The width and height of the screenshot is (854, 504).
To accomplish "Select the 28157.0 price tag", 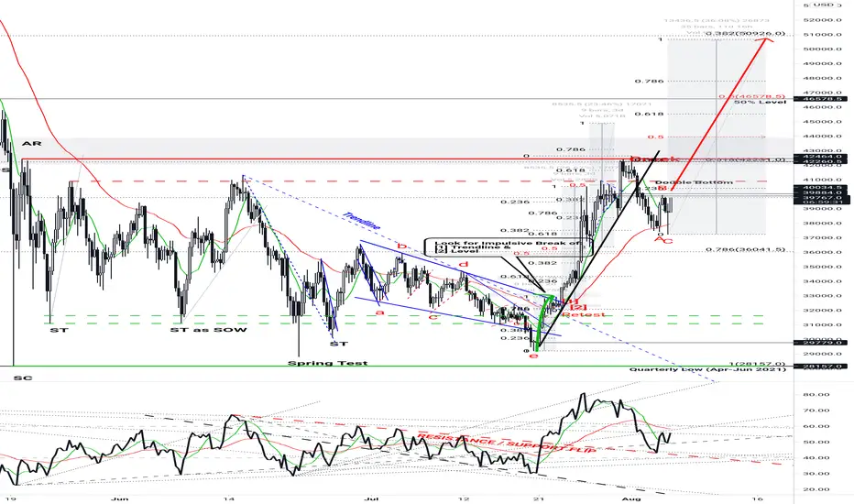I will pos(820,367).
